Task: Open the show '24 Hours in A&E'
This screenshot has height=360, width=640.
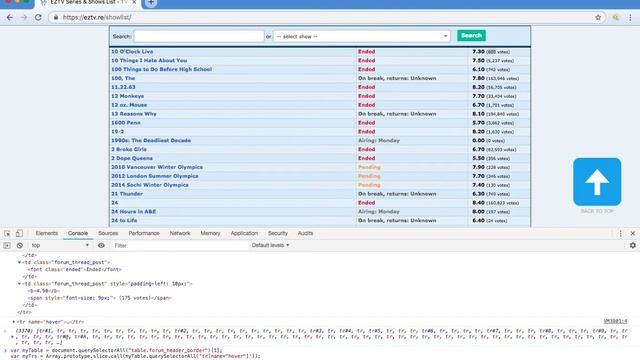Action: click(133, 212)
